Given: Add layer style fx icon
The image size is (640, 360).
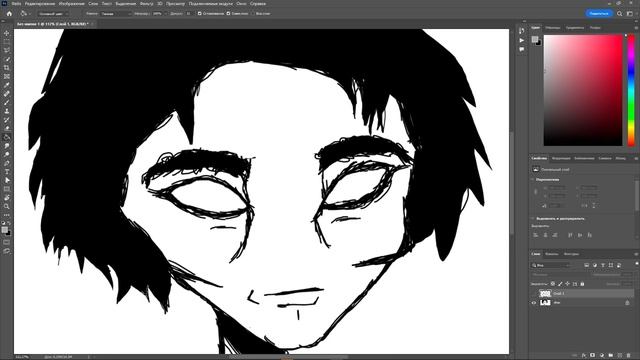Looking at the screenshot, I should [584, 356].
